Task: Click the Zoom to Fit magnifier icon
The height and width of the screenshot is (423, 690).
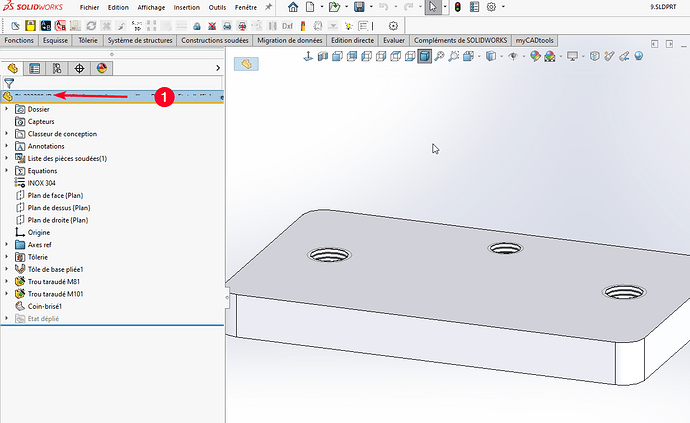Action: 439,56
